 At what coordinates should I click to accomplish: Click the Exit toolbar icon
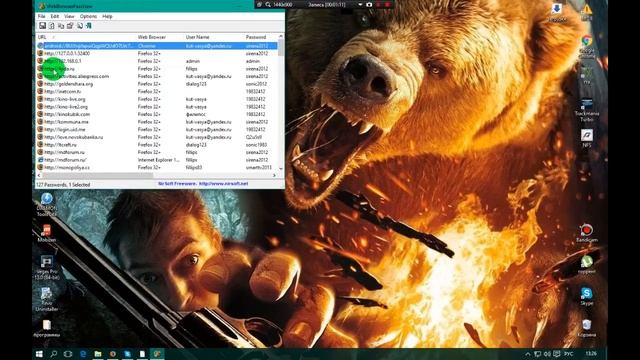pyautogui.click(x=89, y=26)
